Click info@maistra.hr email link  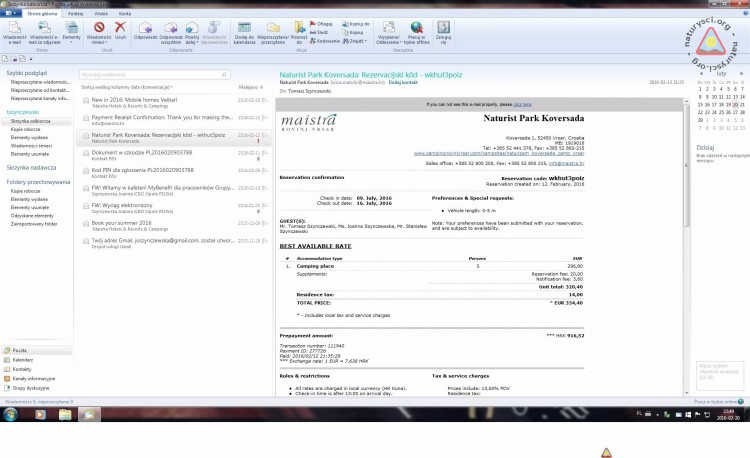(566, 164)
